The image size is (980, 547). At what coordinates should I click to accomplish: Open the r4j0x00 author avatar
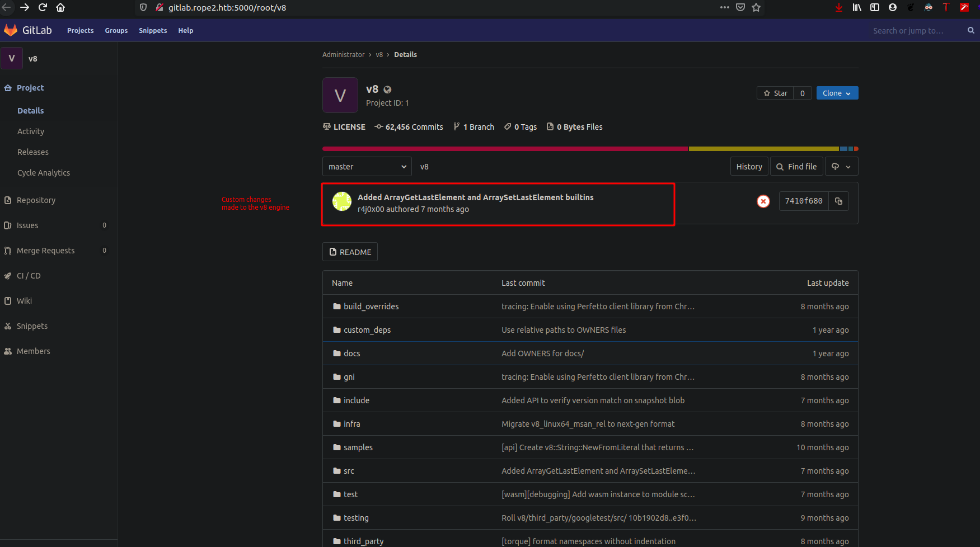342,201
